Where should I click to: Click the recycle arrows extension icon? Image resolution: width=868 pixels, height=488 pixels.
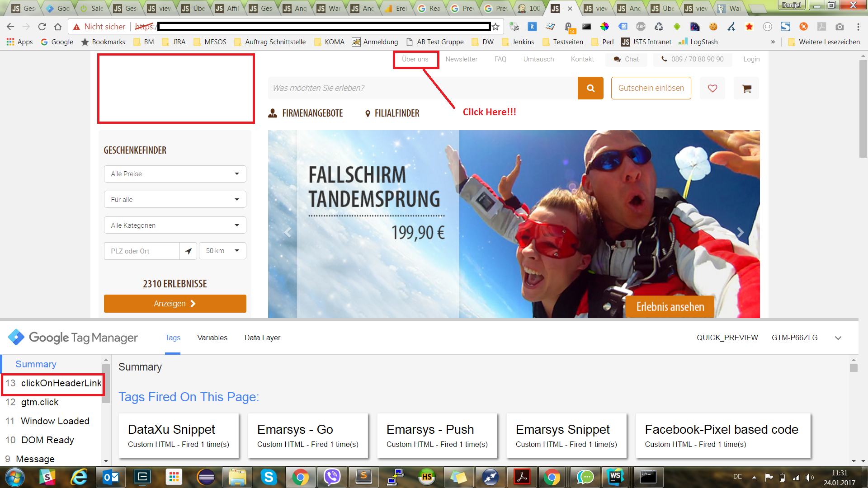659,27
